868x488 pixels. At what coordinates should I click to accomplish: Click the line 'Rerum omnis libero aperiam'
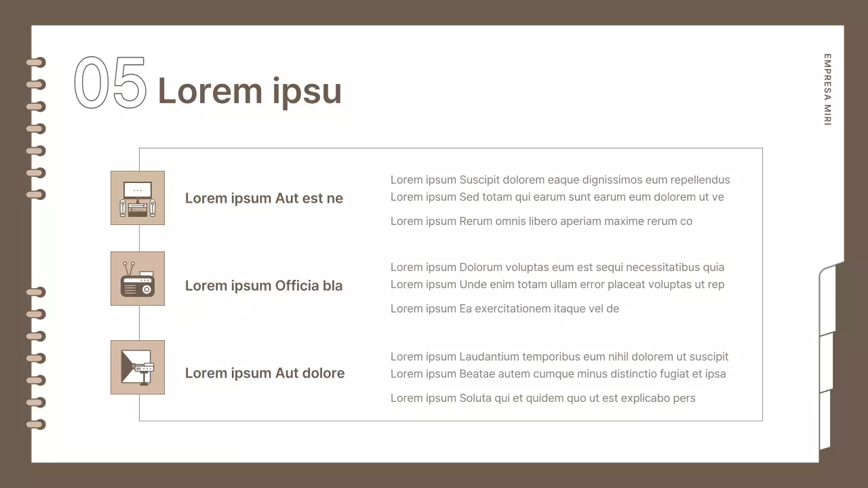click(541, 221)
